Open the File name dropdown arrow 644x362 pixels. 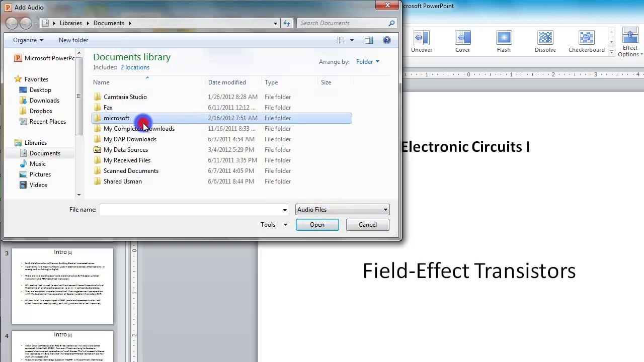coord(285,210)
